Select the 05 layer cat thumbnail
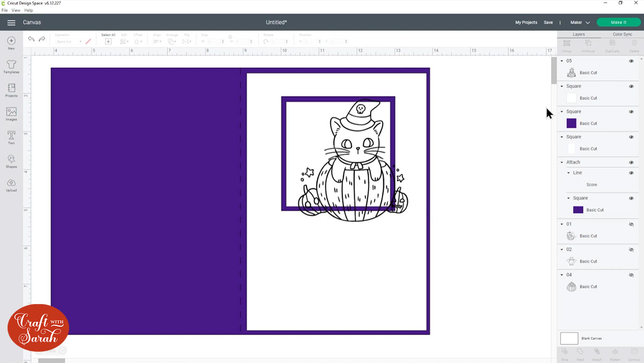 (572, 72)
